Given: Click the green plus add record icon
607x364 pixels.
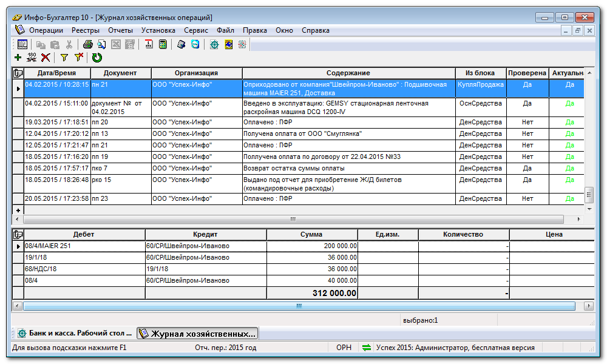Looking at the screenshot, I should click(x=18, y=58).
